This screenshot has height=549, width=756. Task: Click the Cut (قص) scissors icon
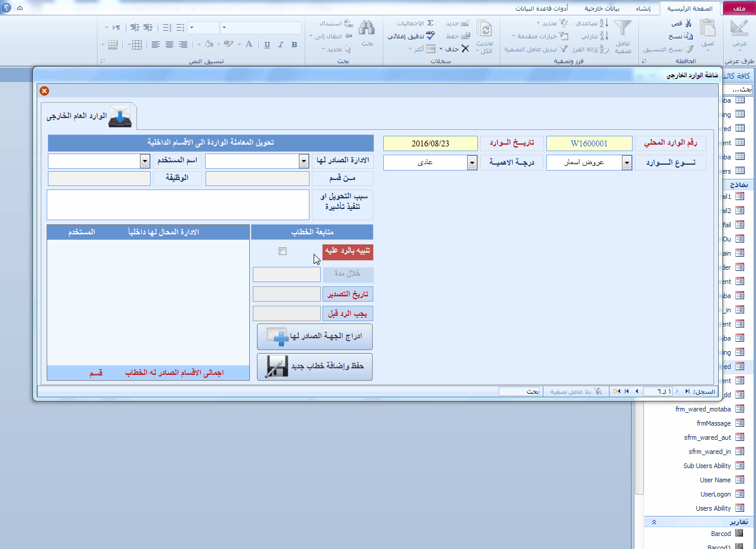click(x=688, y=24)
